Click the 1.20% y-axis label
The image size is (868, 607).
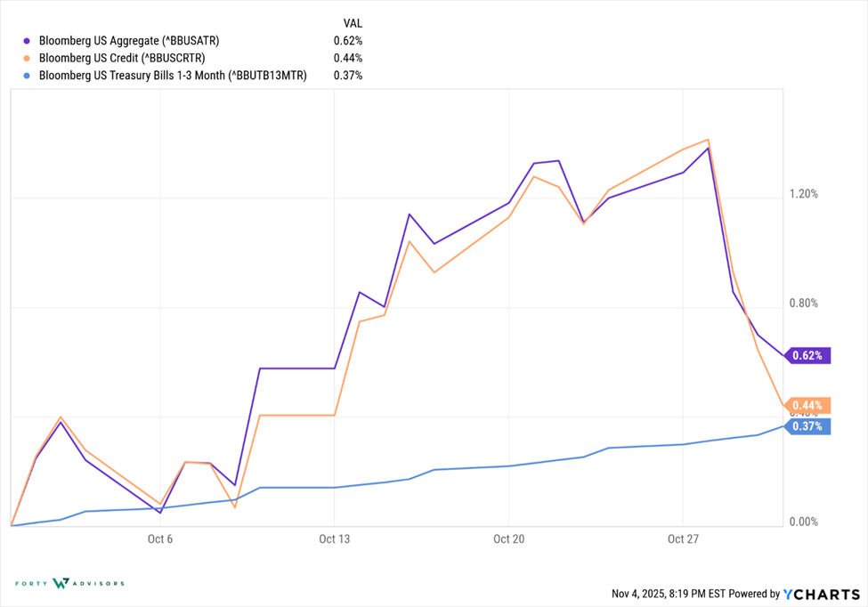[x=804, y=194]
